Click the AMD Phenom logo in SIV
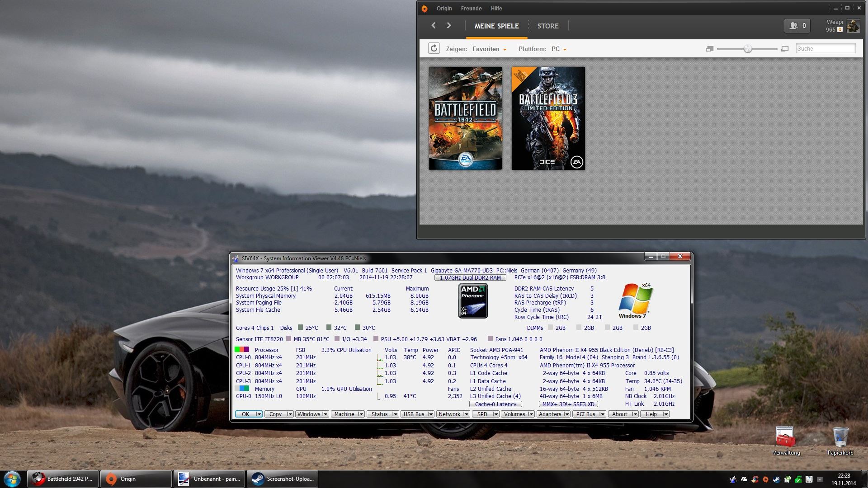The width and height of the screenshot is (868, 488). [x=473, y=301]
